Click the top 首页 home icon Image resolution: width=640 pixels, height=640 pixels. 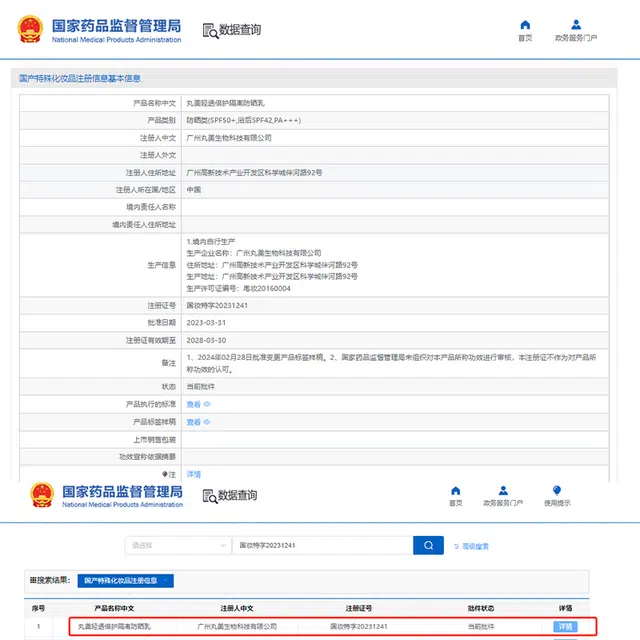pos(525,25)
